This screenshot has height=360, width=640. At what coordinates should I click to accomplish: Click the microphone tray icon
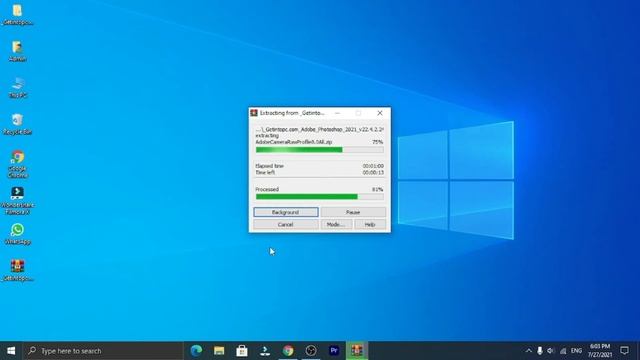point(540,351)
